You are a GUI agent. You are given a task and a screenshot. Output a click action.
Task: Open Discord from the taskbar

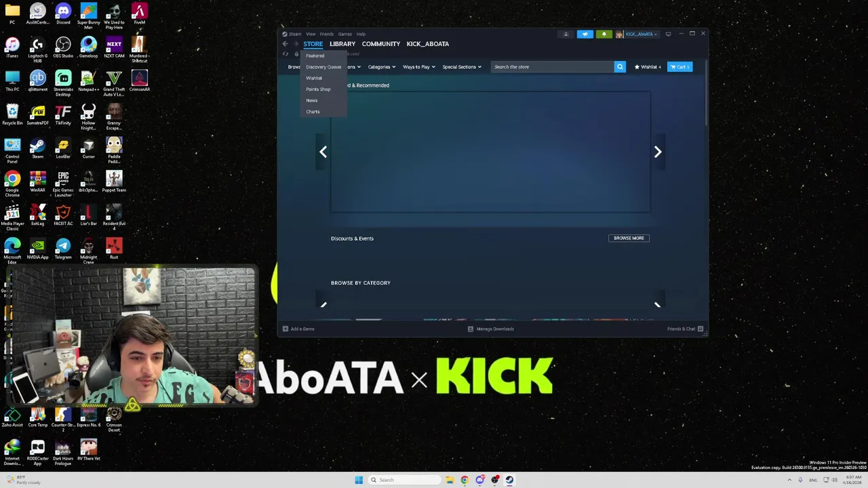point(479,480)
